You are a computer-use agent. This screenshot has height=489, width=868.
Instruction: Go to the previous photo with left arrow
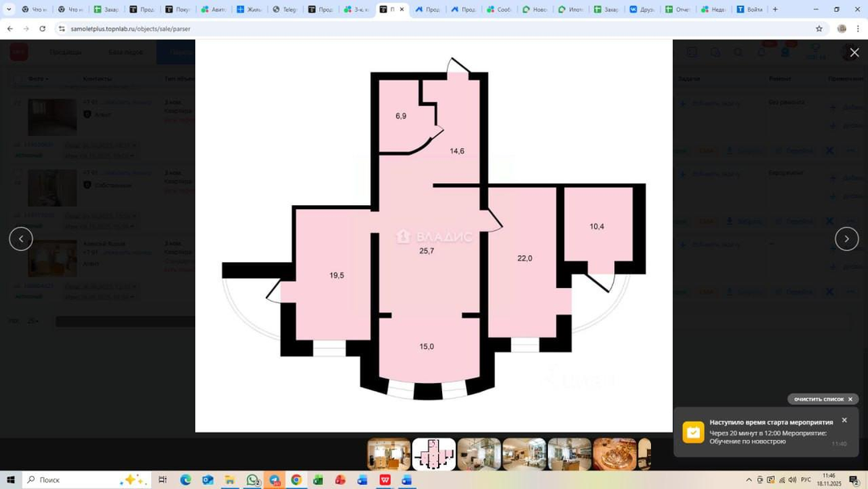tap(21, 239)
